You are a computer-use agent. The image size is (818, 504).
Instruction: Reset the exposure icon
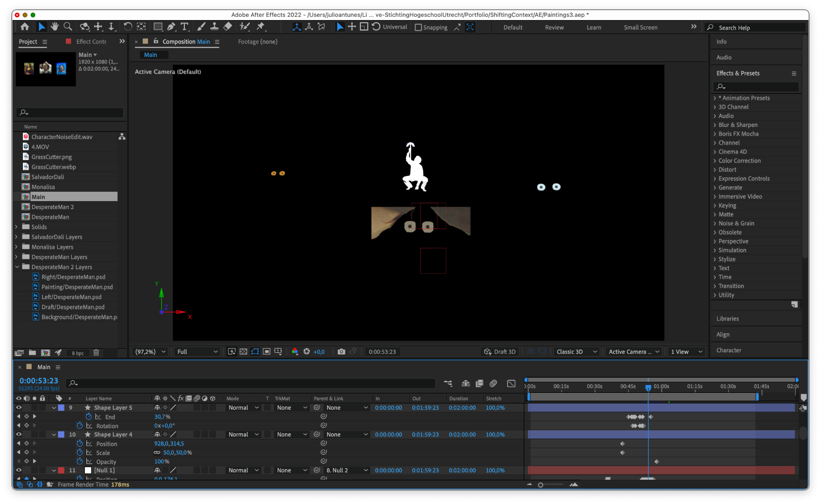coord(307,352)
